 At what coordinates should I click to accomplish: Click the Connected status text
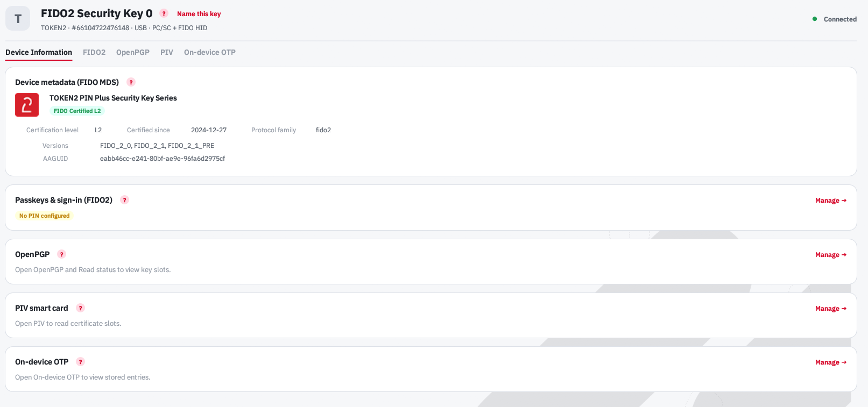point(840,19)
